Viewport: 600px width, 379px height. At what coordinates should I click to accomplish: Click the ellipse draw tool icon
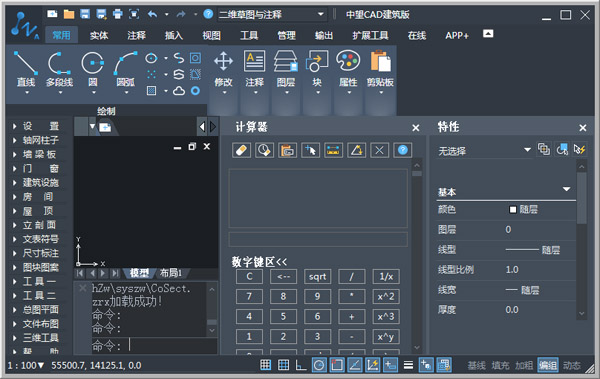pos(152,58)
